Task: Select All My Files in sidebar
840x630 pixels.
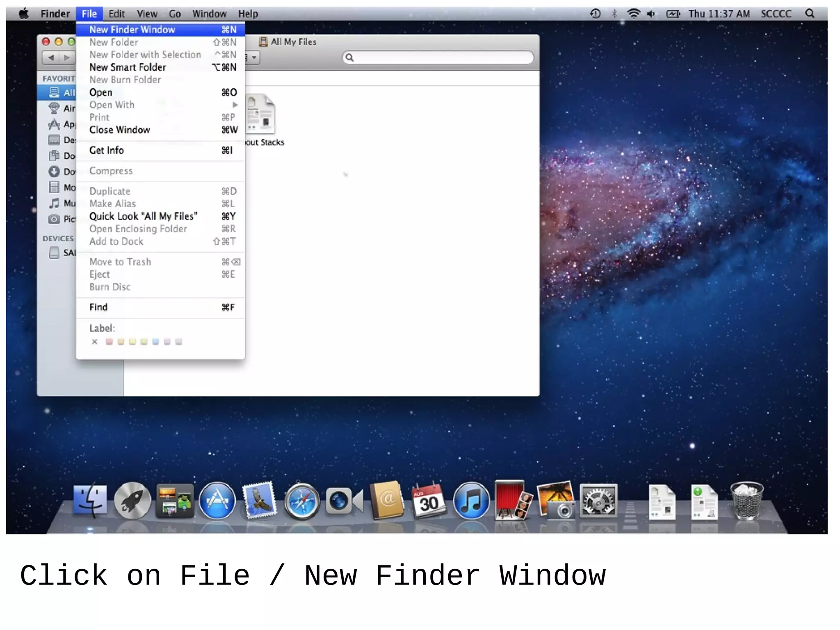Action: coord(57,93)
